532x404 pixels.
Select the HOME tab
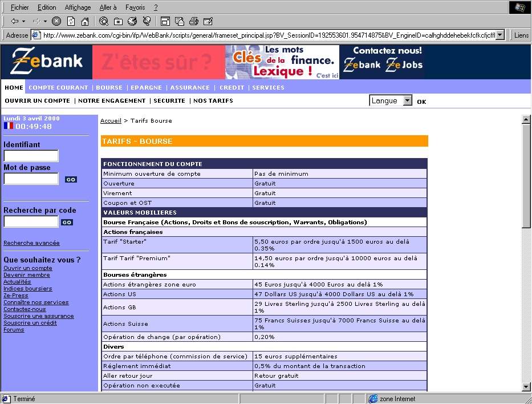(14, 87)
